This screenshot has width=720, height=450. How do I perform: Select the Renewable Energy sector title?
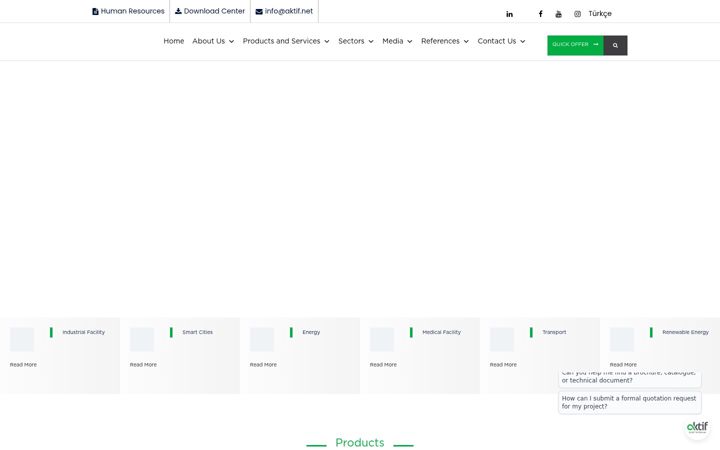686,332
